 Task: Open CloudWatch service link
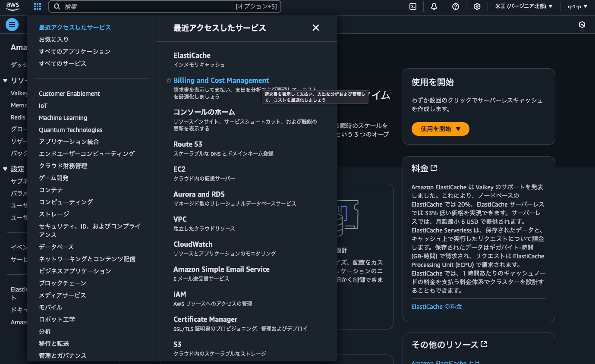[193, 244]
